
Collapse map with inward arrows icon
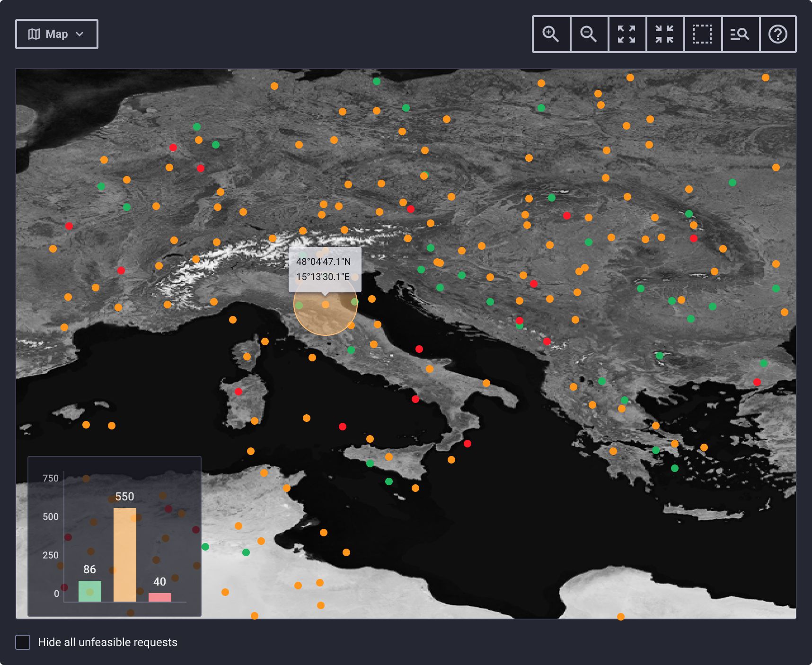[664, 34]
